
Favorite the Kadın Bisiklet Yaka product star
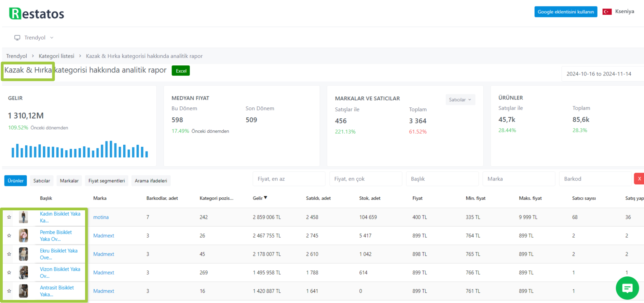(9, 217)
